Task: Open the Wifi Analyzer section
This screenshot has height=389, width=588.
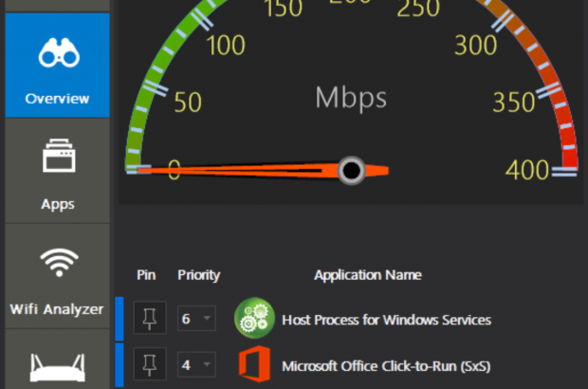Action: pyautogui.click(x=57, y=277)
